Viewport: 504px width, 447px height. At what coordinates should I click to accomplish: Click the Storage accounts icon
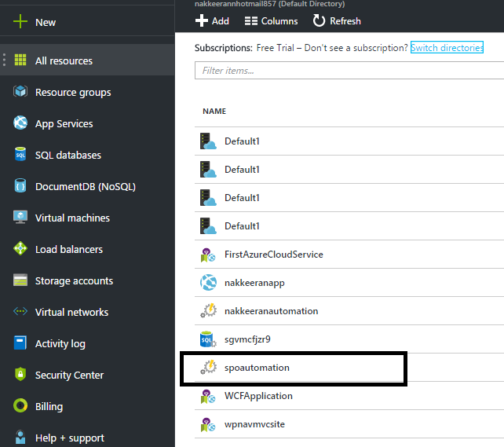[x=20, y=280]
